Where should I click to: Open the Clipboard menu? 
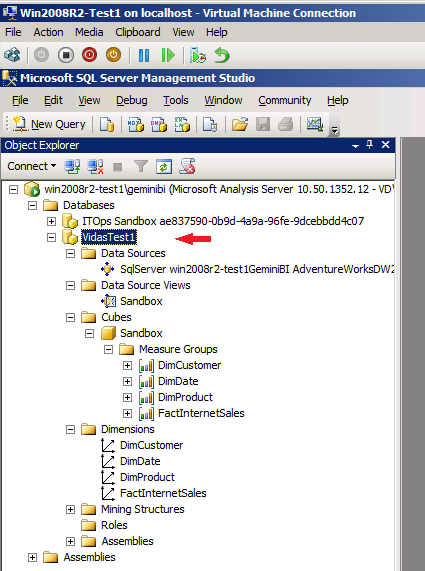click(x=138, y=32)
